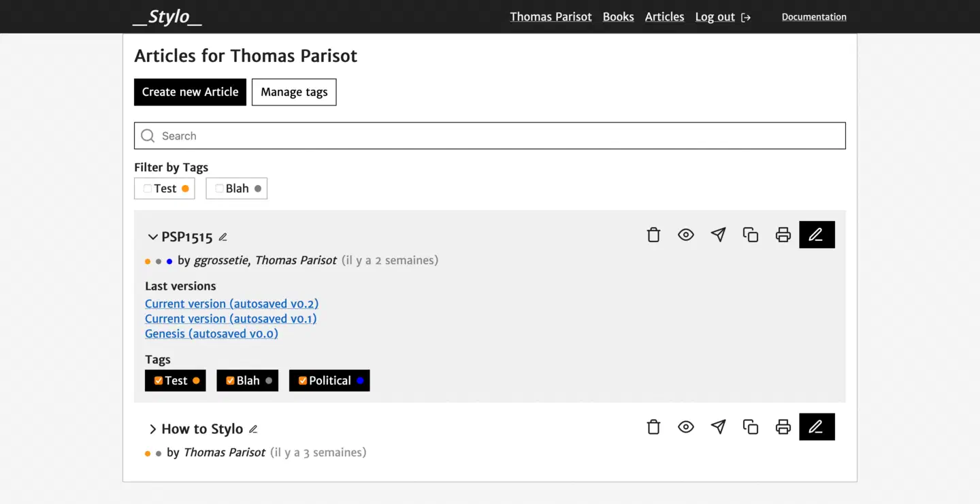Create a new article

pyautogui.click(x=190, y=92)
